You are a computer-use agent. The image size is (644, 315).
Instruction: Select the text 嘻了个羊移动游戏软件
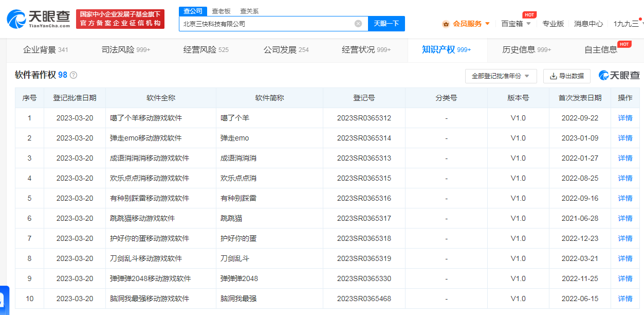click(146, 118)
